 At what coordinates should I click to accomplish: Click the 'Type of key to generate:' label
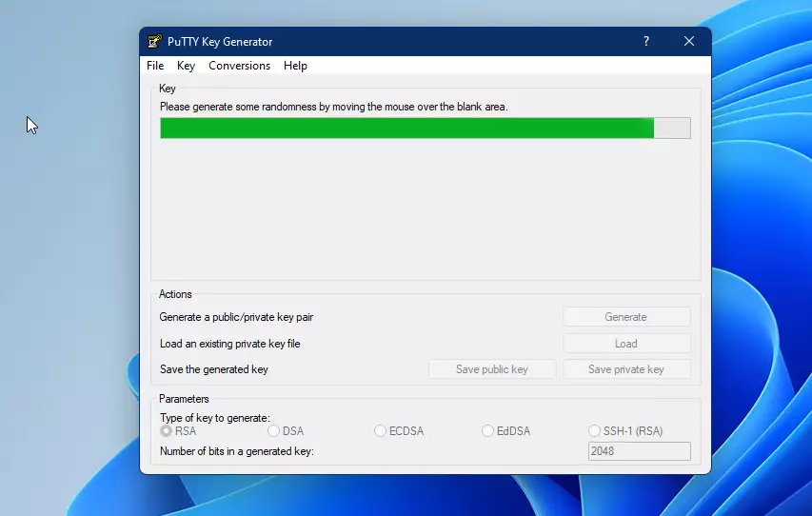(x=215, y=418)
